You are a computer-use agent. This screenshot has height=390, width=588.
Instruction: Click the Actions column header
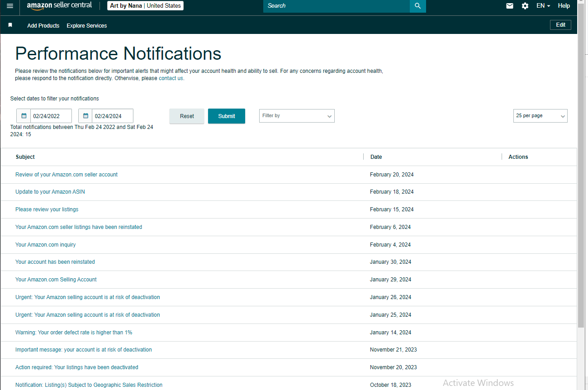[518, 157]
